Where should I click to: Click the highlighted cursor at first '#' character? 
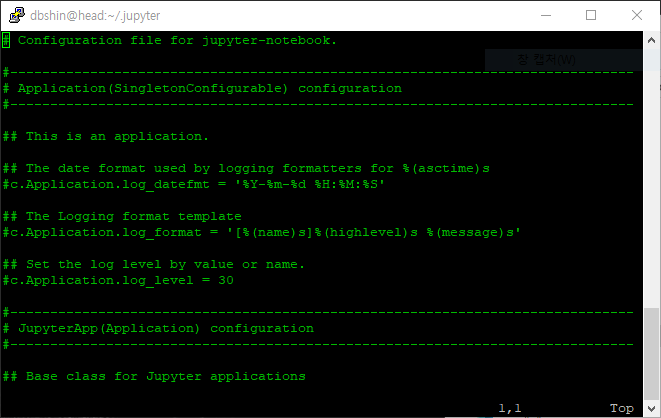click(x=6, y=40)
